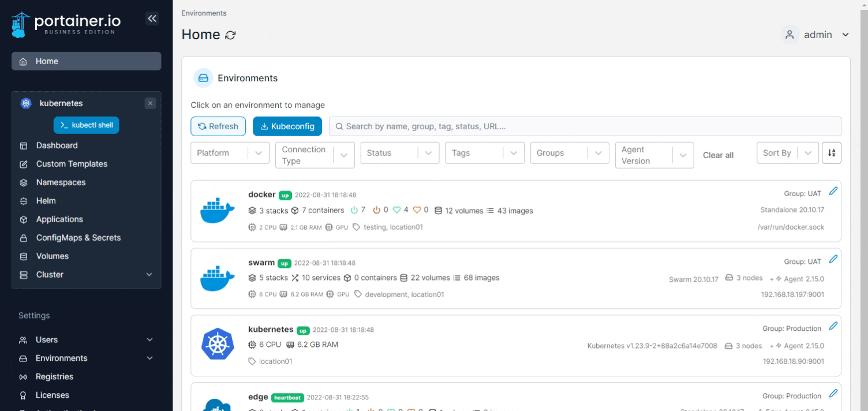
Task: Click the edge heartbeat status badge
Action: [287, 398]
